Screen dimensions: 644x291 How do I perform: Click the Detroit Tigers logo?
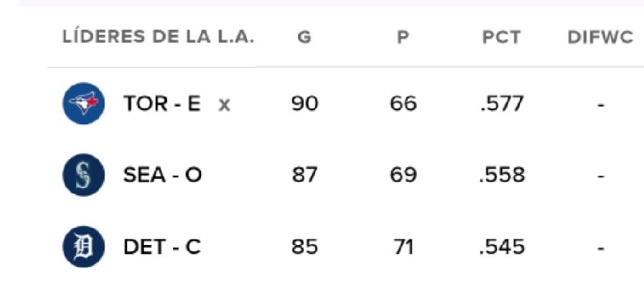[x=84, y=247]
